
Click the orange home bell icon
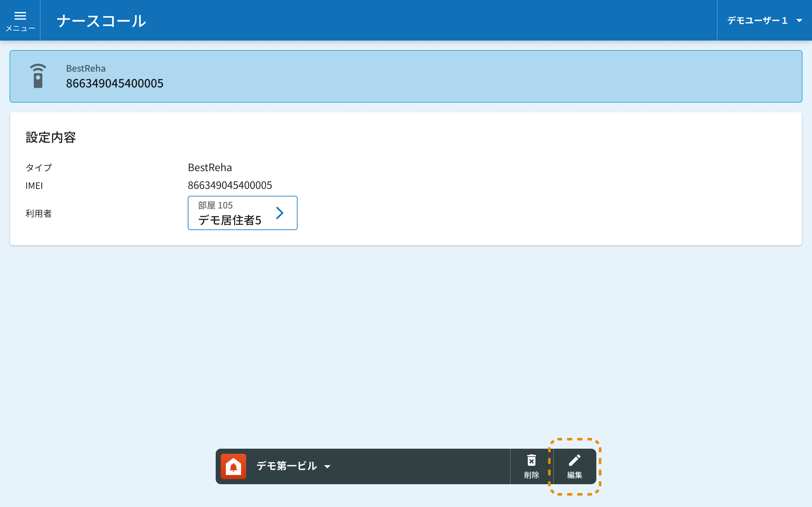tap(233, 466)
